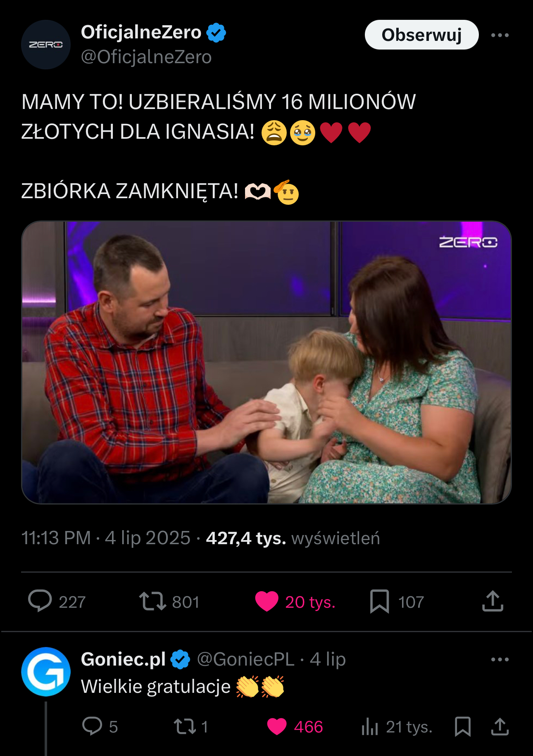
Task: Open more options for Goniec.pl reply
Action: click(x=500, y=659)
